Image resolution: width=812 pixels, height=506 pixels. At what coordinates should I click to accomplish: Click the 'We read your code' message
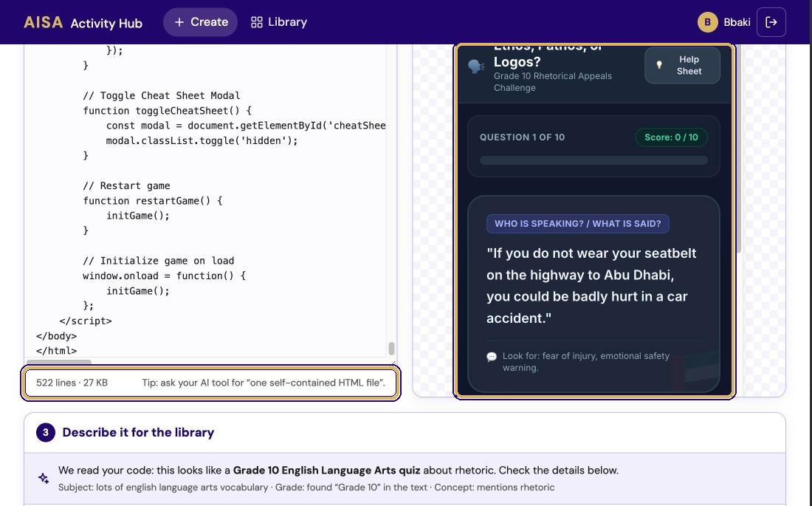tap(338, 471)
